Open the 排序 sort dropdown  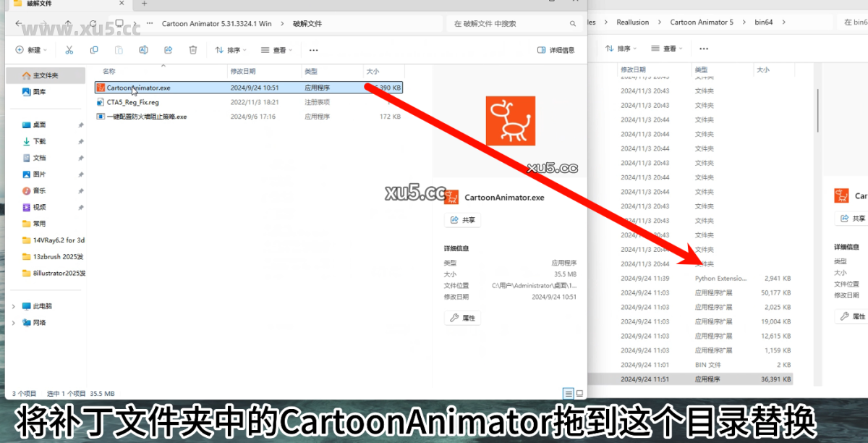(229, 50)
